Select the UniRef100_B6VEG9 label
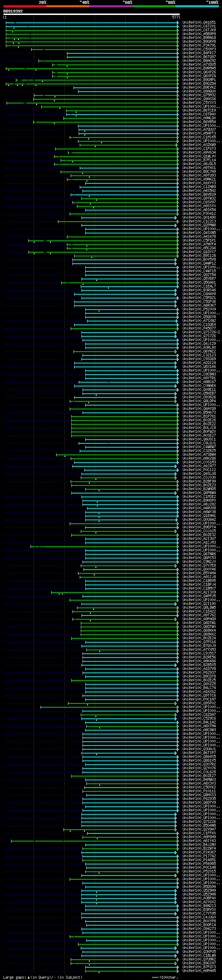The width and height of the screenshot is (222, 980). [199, 194]
